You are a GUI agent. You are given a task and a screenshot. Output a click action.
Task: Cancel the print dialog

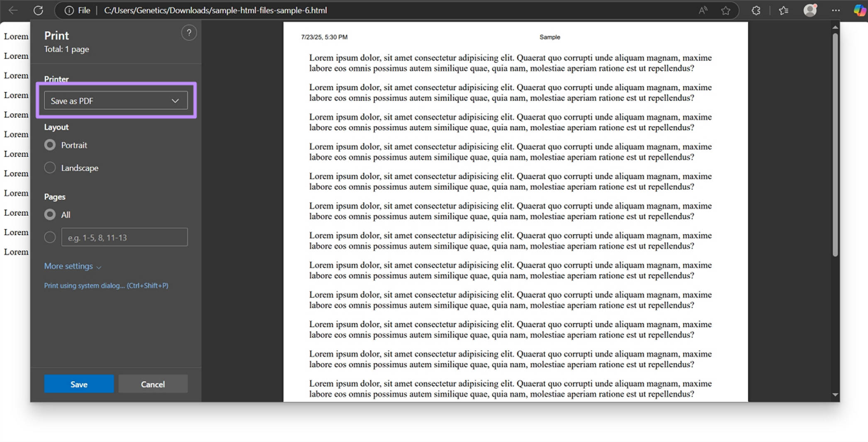click(x=153, y=384)
